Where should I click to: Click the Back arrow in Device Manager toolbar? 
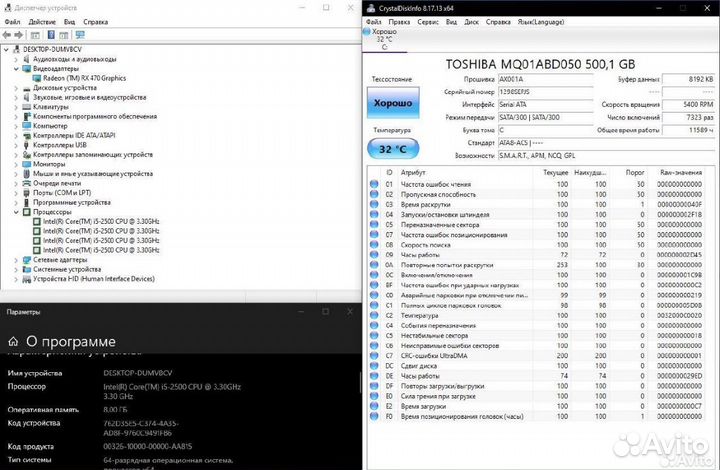pyautogui.click(x=6, y=35)
